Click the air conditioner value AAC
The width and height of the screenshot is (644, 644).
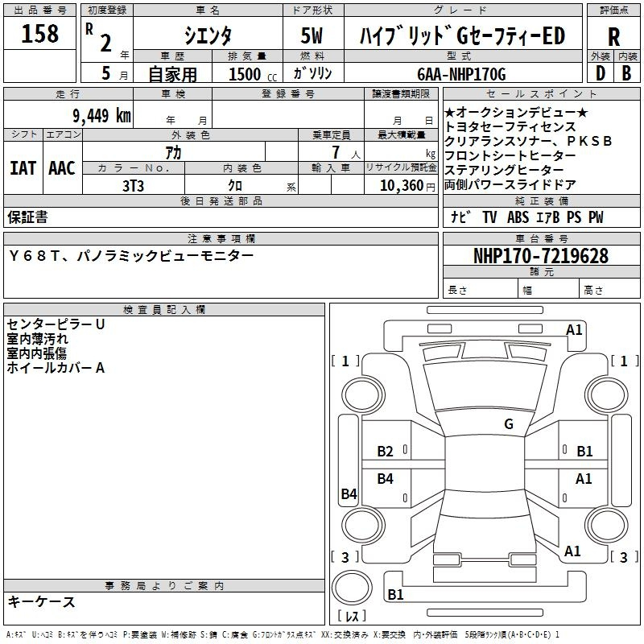coord(62,168)
